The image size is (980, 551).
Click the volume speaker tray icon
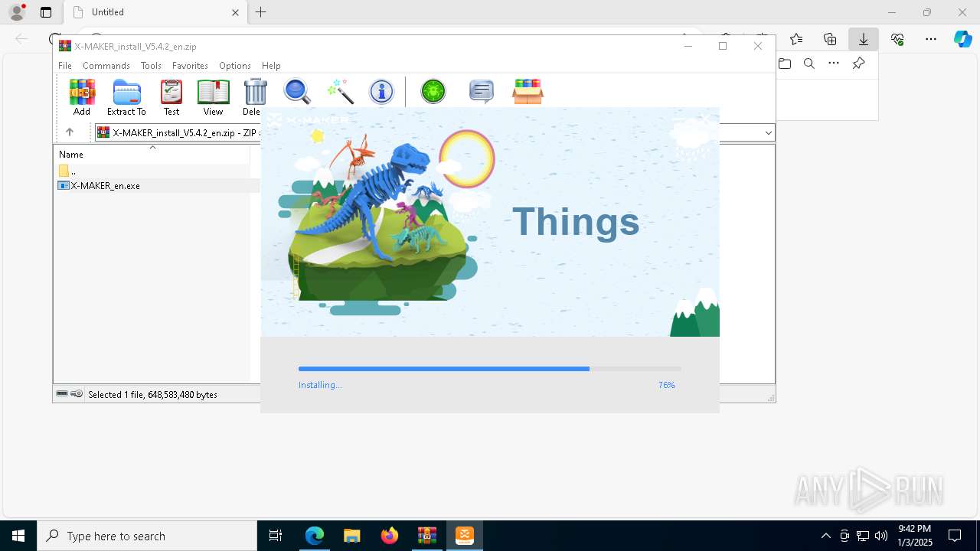(x=881, y=536)
